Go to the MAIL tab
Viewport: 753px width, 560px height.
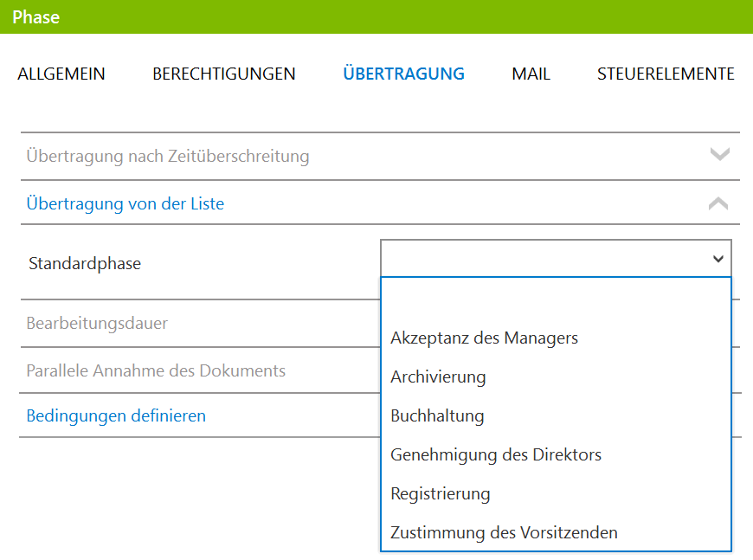point(531,74)
